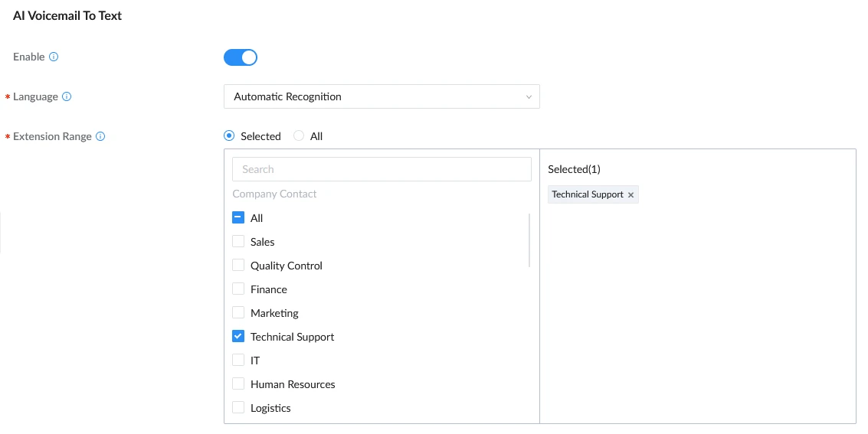This screenshot has height=434, width=868.
Task: Toggle the AI Voicemail To Text Enable switch
Action: tap(241, 57)
